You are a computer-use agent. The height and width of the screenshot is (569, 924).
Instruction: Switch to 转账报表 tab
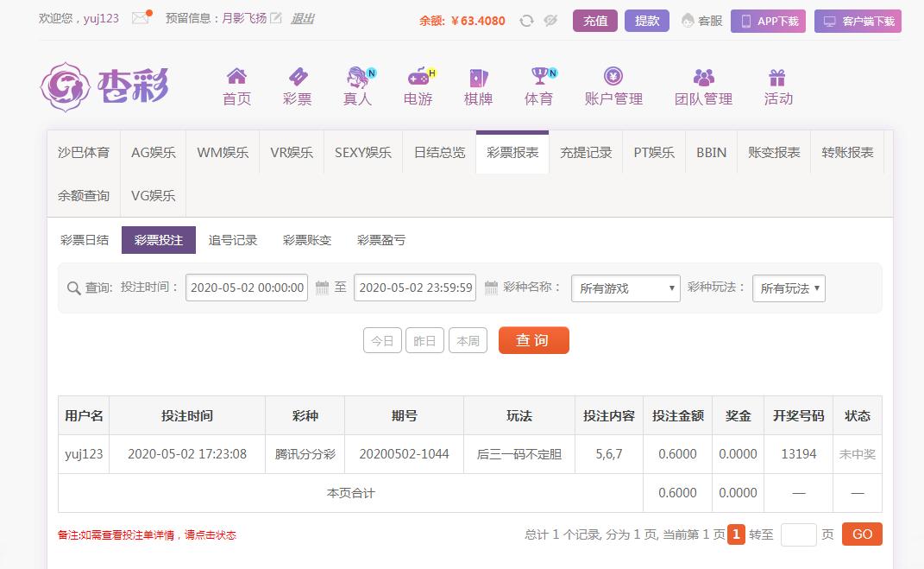[847, 152]
